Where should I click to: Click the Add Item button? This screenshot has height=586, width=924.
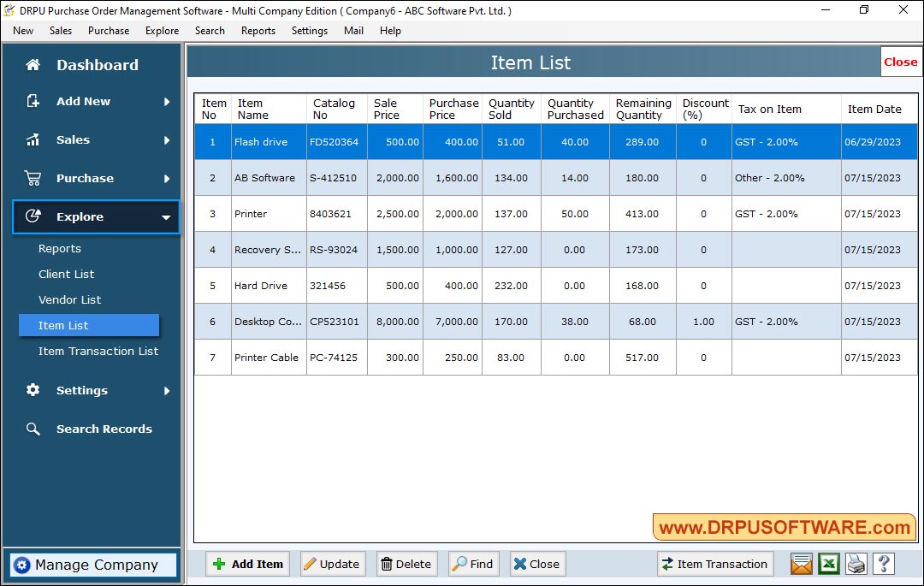click(247, 564)
